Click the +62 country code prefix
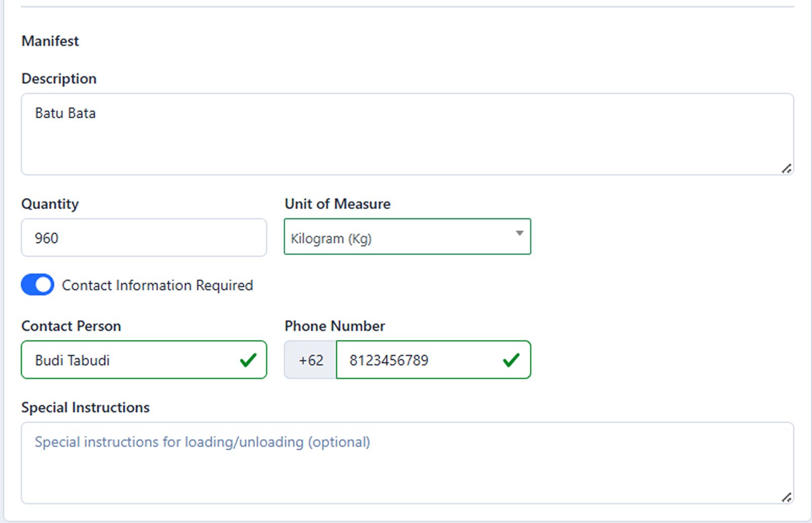 tap(311, 360)
